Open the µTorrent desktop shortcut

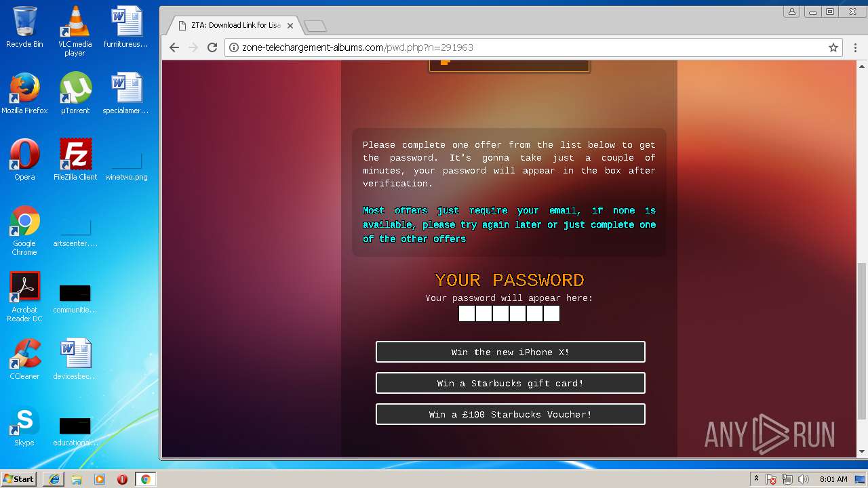pos(75,94)
